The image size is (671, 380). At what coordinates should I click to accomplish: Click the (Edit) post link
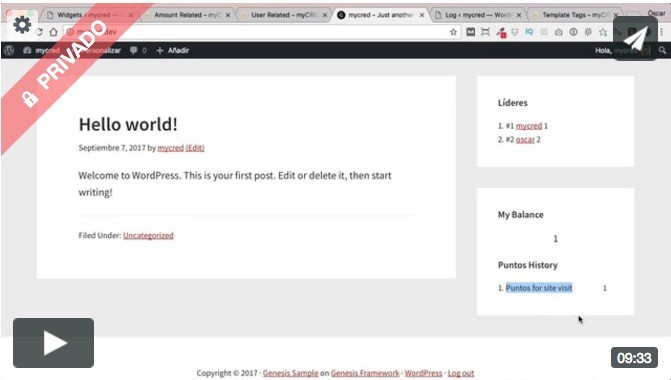[195, 148]
